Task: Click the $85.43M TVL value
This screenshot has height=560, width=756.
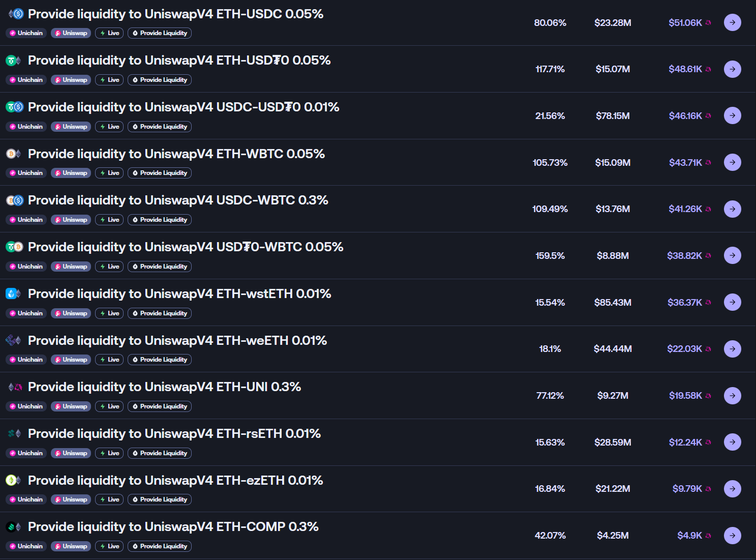Action: (x=613, y=303)
